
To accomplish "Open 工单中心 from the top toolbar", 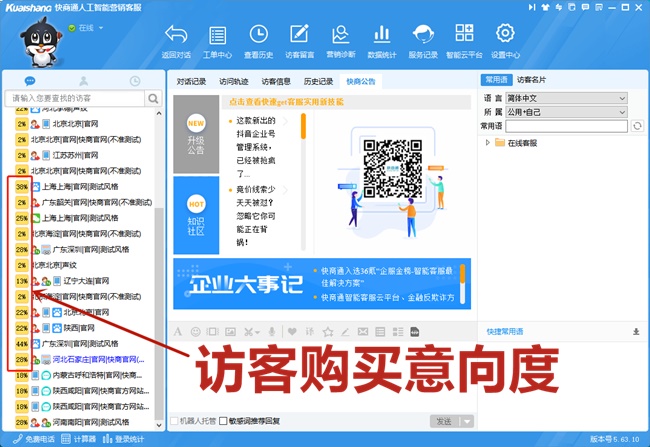I will click(x=217, y=40).
